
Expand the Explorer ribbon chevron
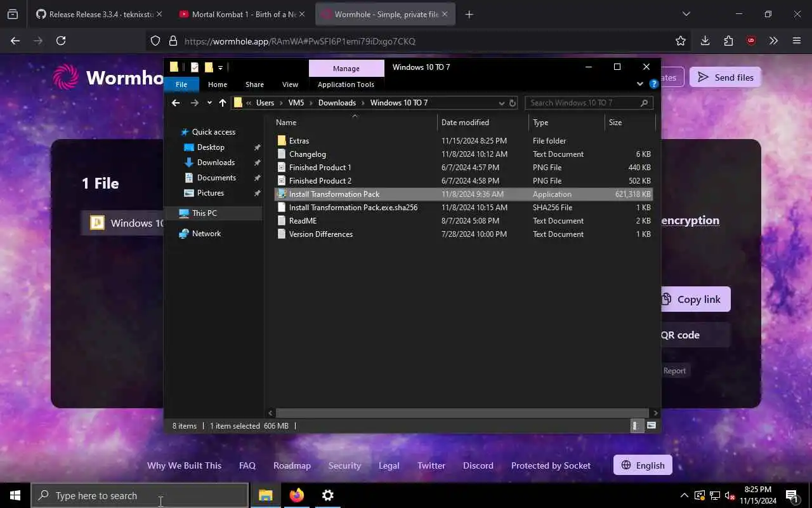click(x=640, y=84)
